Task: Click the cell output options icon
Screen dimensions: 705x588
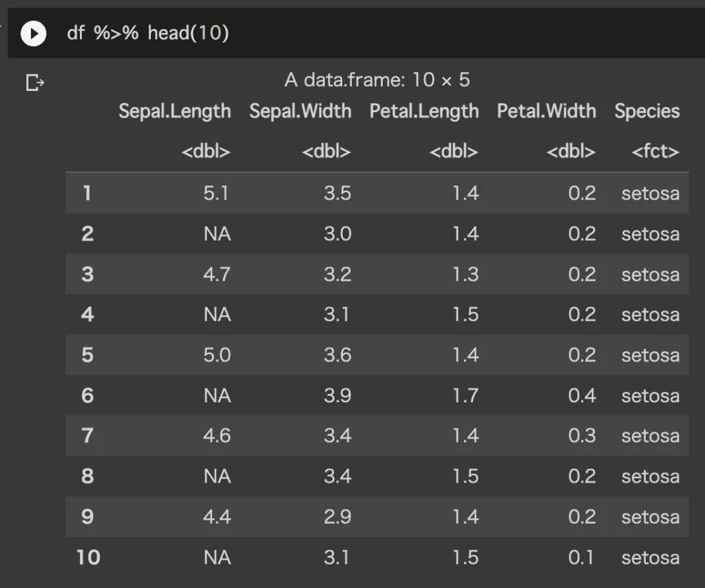Action: 34,83
